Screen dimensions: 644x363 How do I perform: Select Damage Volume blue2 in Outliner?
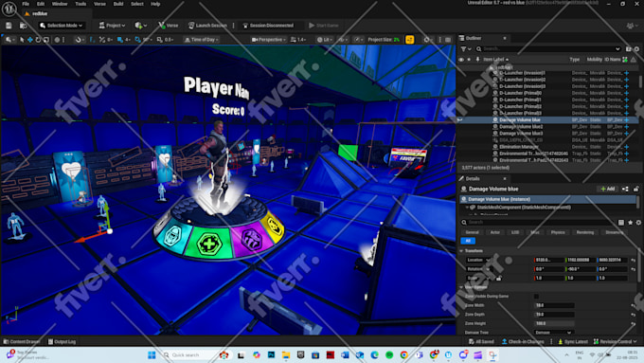(521, 127)
